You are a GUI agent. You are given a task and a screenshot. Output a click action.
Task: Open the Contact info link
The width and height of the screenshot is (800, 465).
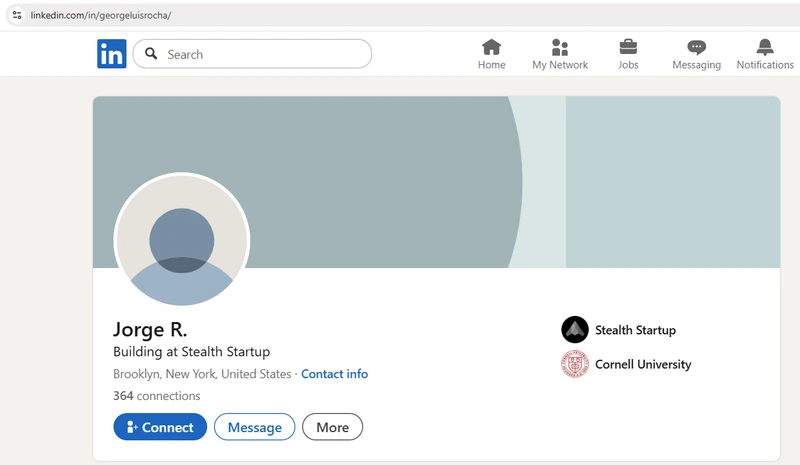[334, 374]
